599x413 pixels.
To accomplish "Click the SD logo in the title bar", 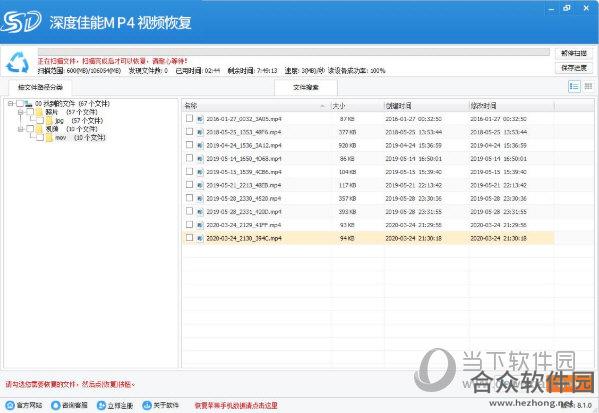I will [21, 22].
